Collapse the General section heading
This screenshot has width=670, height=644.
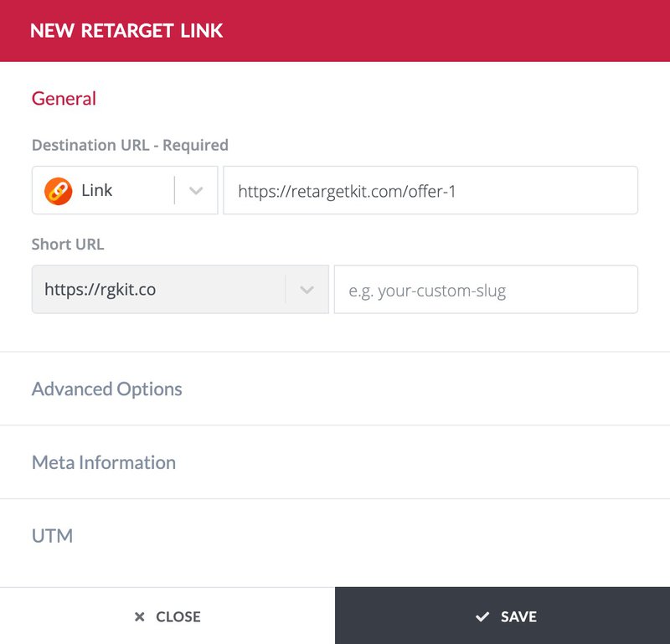click(x=64, y=99)
